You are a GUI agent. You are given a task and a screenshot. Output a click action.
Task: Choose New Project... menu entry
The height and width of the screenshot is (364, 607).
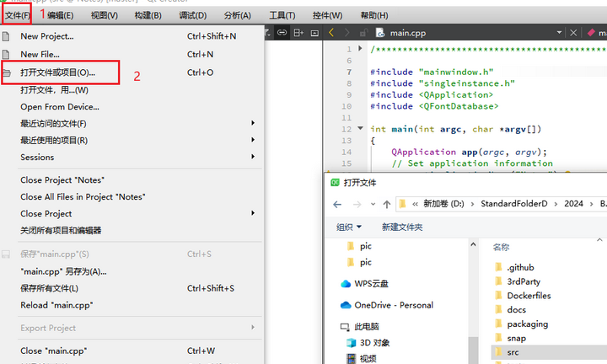132,36
